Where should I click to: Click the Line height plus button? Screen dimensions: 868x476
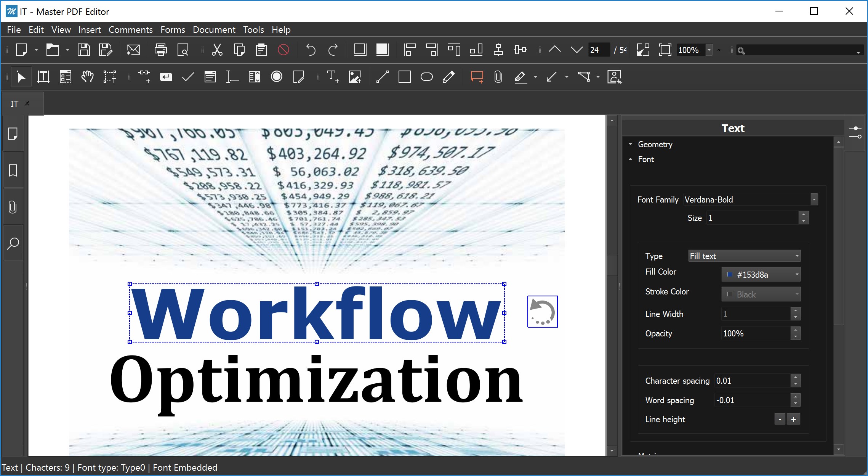click(793, 419)
